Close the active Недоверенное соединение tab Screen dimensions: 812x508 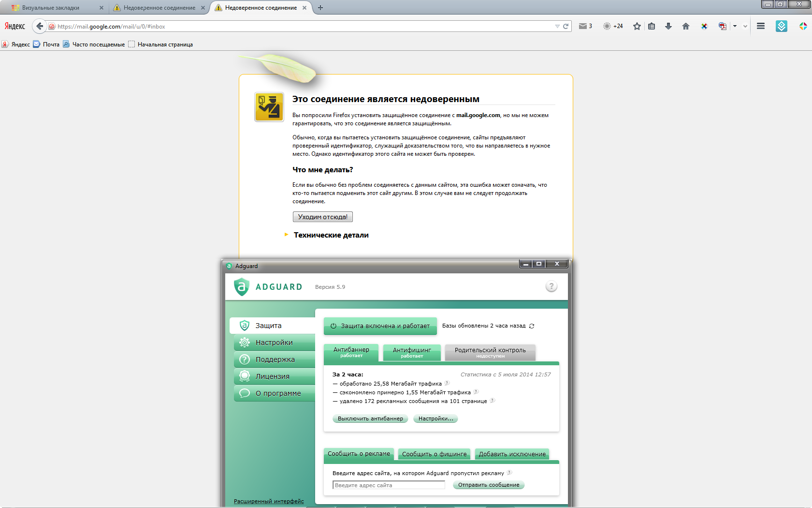[x=304, y=8]
